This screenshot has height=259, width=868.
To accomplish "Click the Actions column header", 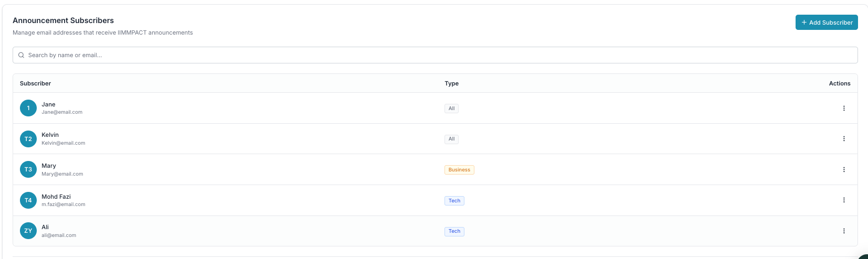I will 840,83.
